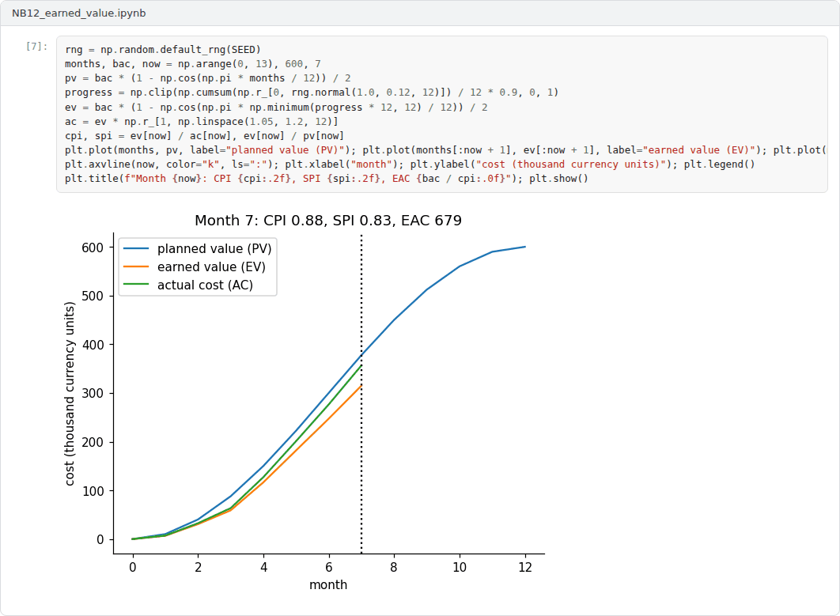Click the 'progress = np.clip' code line
Viewport: 840px width, 616px height.
click(312, 93)
